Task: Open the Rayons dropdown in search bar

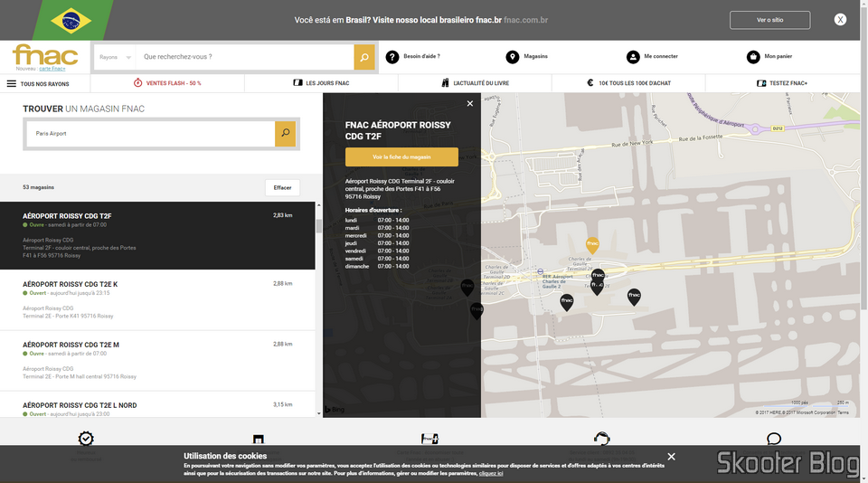Action: coord(115,57)
